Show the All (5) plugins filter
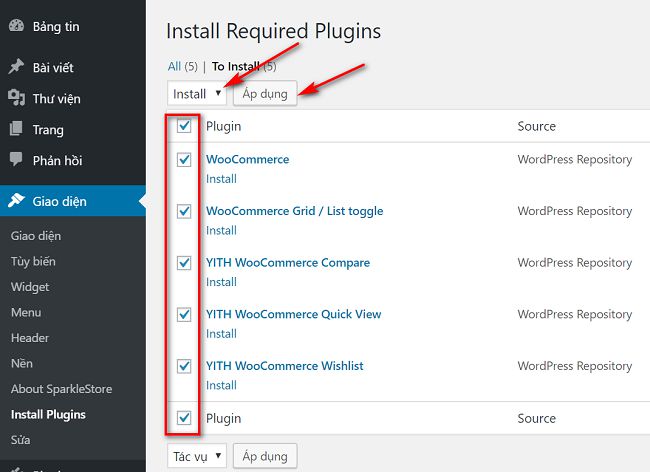Image resolution: width=650 pixels, height=472 pixels. [x=183, y=66]
